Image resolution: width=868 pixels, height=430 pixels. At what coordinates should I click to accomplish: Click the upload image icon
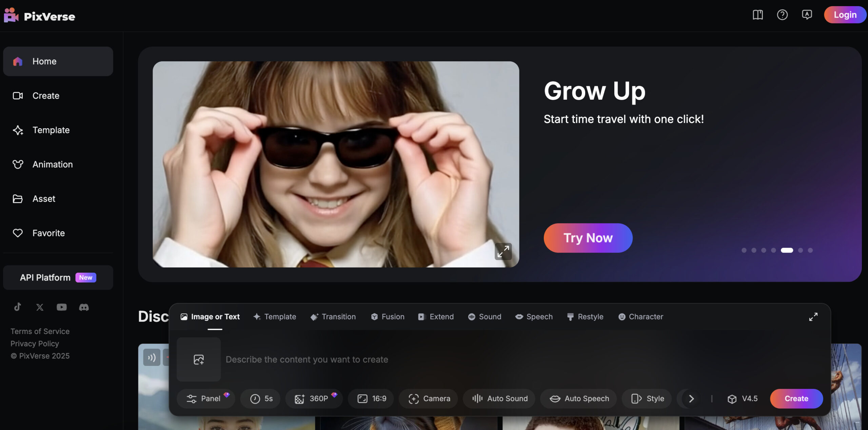tap(199, 359)
